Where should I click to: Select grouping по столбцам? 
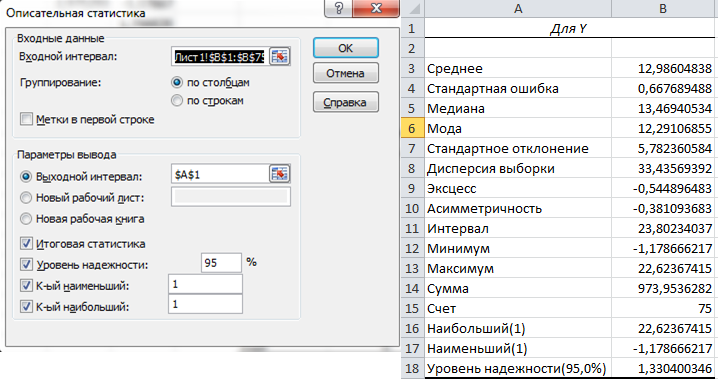(x=210, y=82)
